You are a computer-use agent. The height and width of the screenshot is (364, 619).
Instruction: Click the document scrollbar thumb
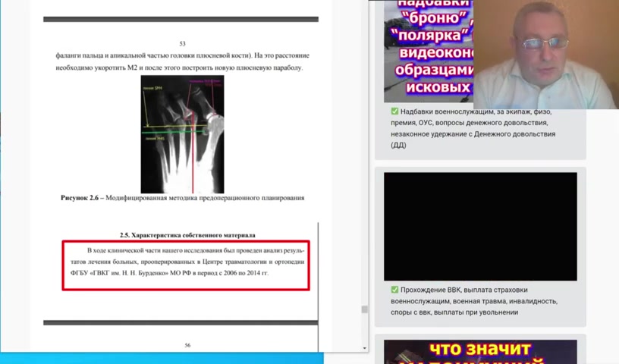[364, 309]
